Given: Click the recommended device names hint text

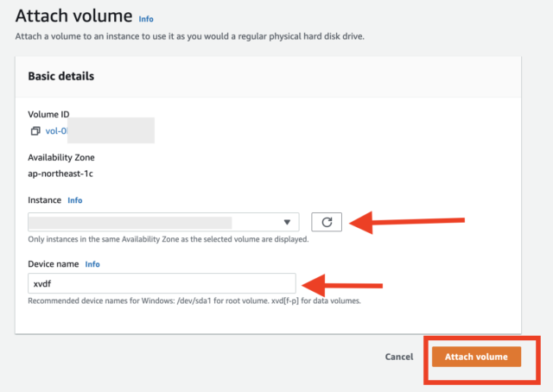Looking at the screenshot, I should tap(194, 301).
